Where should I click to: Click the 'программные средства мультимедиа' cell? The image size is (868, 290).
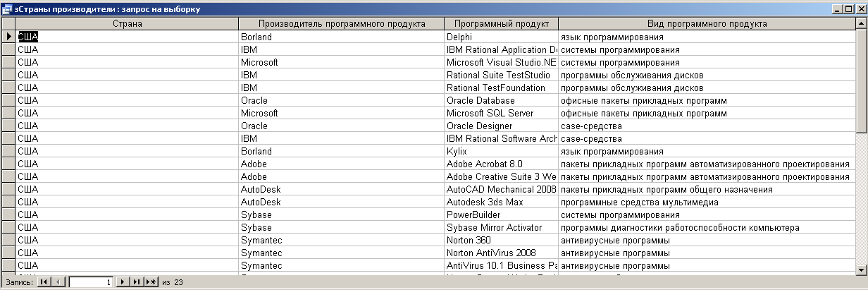[707, 202]
